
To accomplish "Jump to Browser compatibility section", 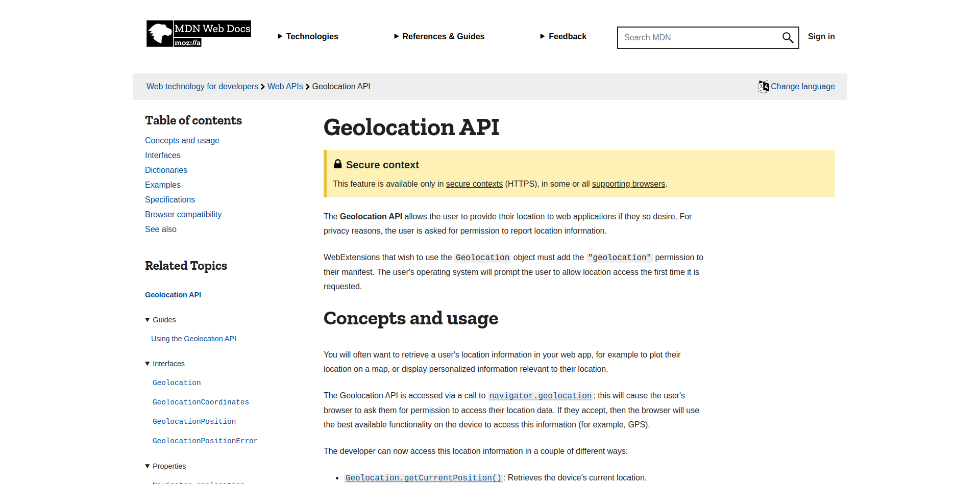I will pos(183,214).
